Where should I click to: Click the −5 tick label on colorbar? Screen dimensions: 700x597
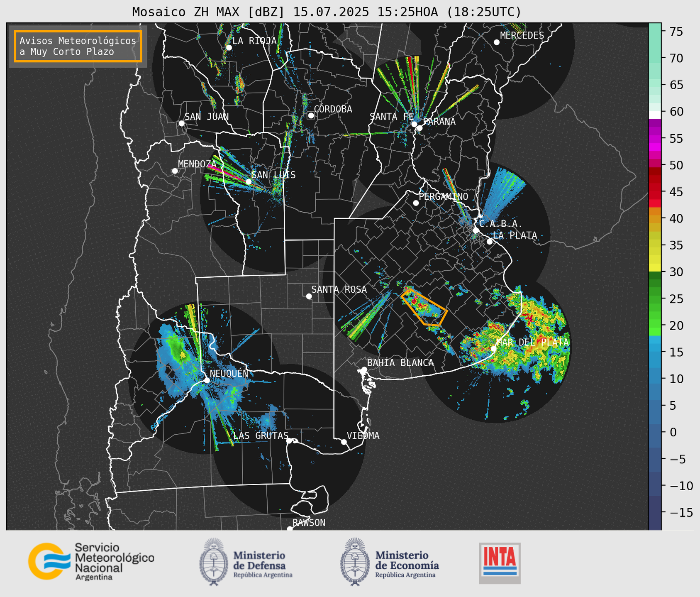(x=677, y=459)
